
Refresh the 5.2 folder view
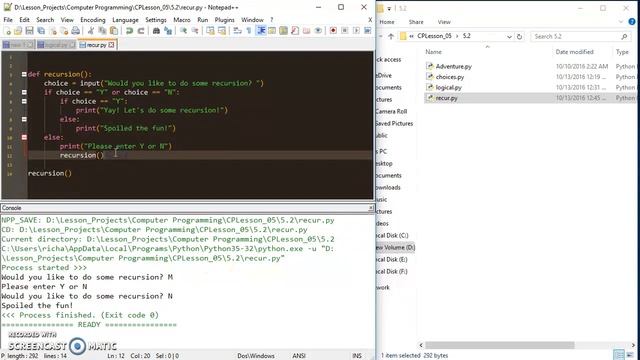click(519, 36)
